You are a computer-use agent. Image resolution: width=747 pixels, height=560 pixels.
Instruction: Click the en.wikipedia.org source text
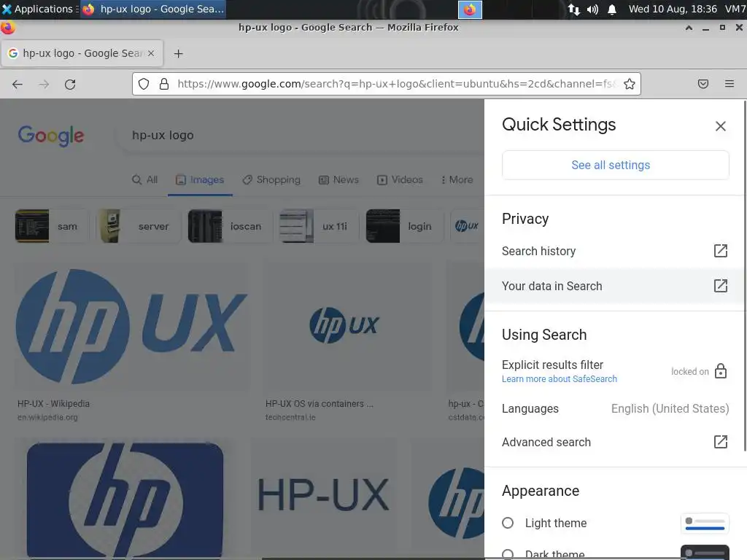pyautogui.click(x=47, y=418)
